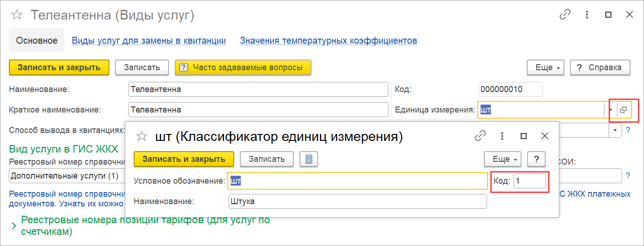Click Часто задаваемые вопросы button

click(x=243, y=67)
